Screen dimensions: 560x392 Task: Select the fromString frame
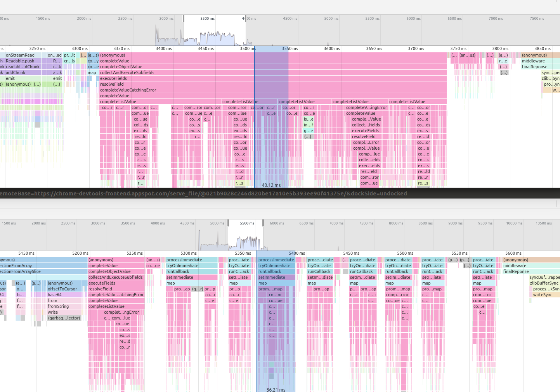coord(64,306)
